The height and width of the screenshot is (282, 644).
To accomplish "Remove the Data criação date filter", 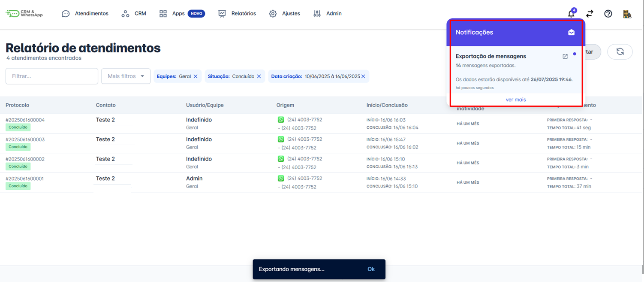I will (363, 76).
